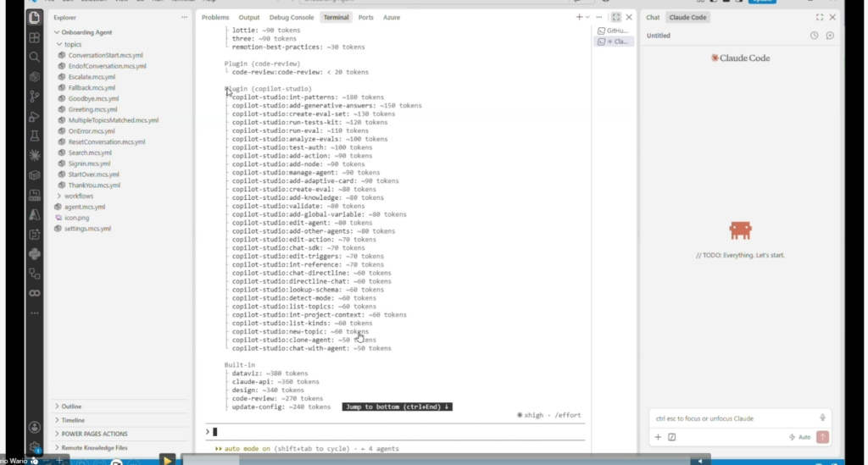Send message with red arrow button

click(822, 437)
